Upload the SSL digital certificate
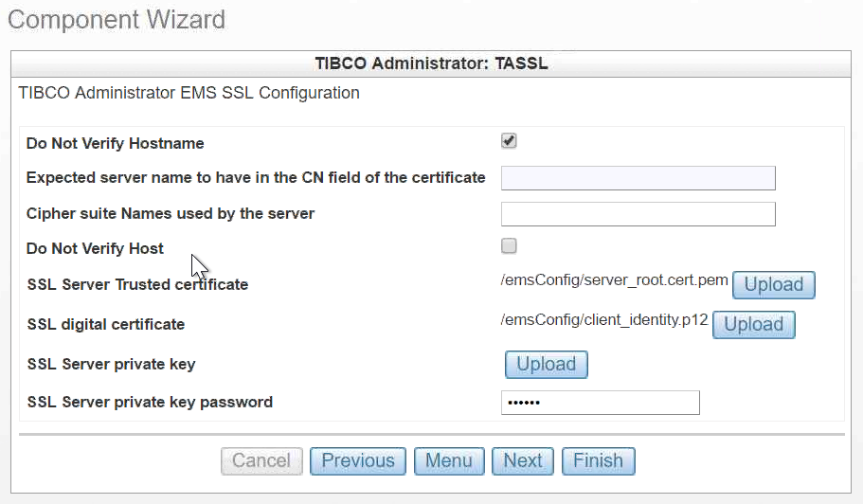The width and height of the screenshot is (863, 504). pos(753,324)
